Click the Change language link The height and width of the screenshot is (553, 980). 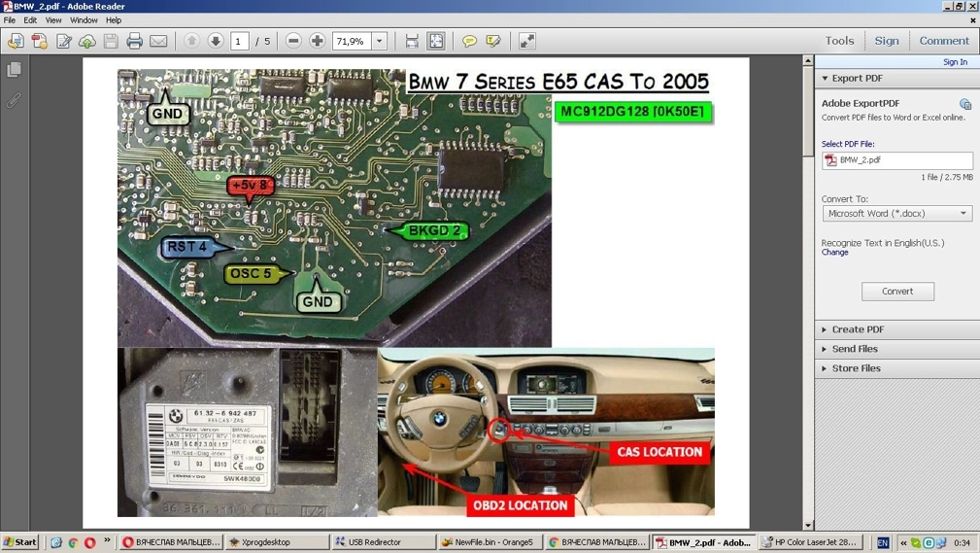point(834,253)
